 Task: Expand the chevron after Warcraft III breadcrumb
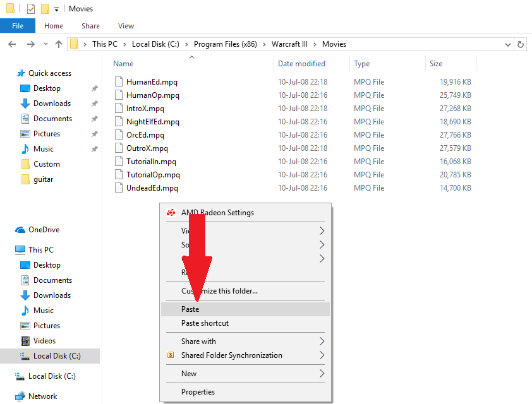(315, 44)
